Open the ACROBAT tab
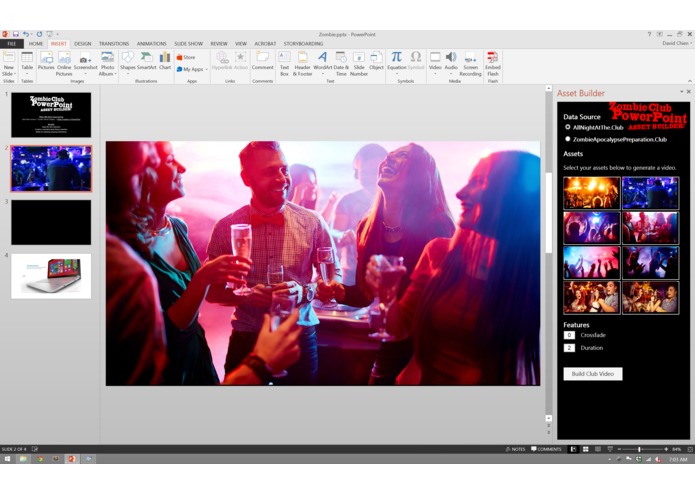The width and height of the screenshot is (695, 494). click(x=265, y=44)
